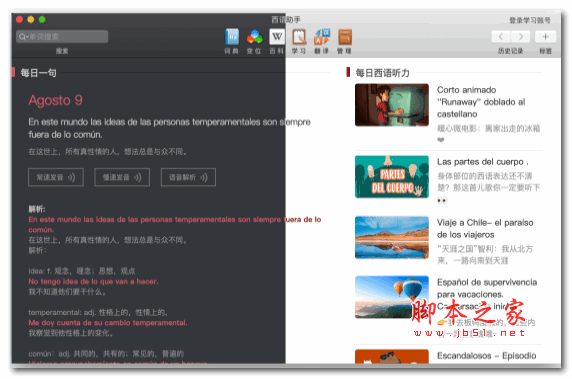
Task: Click the 单词搜索 search field
Action: [x=62, y=36]
